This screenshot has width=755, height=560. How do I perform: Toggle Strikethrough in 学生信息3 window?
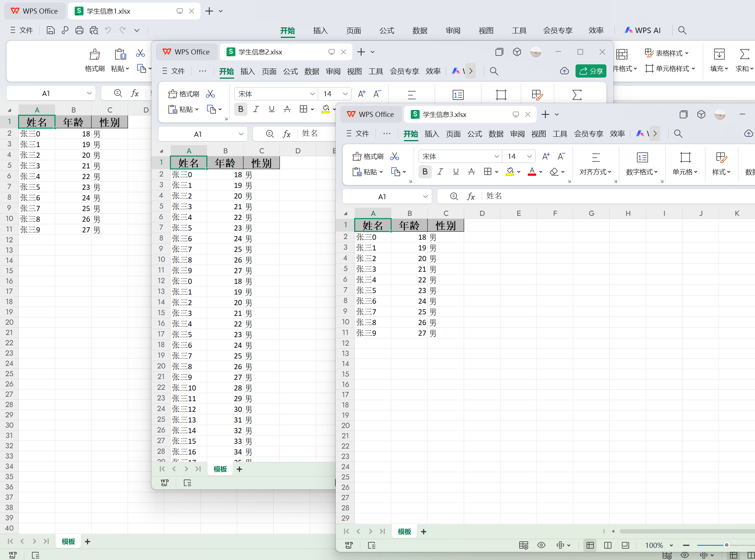471,171
